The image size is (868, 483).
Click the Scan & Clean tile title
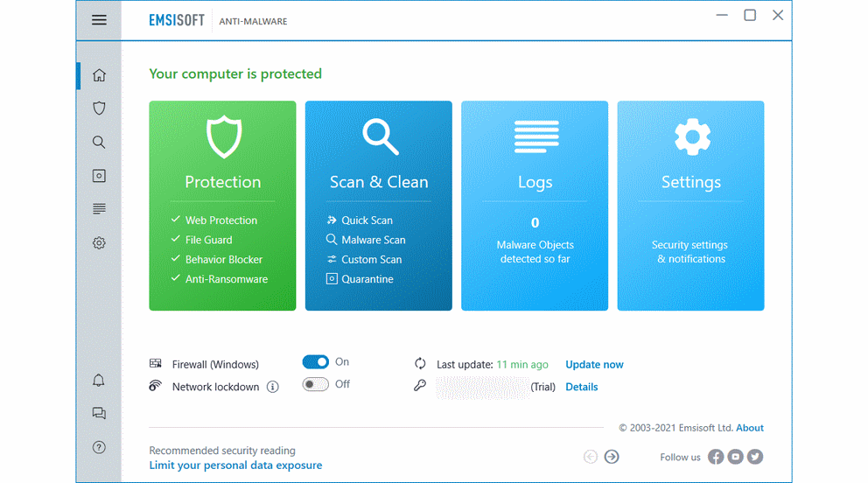click(379, 182)
